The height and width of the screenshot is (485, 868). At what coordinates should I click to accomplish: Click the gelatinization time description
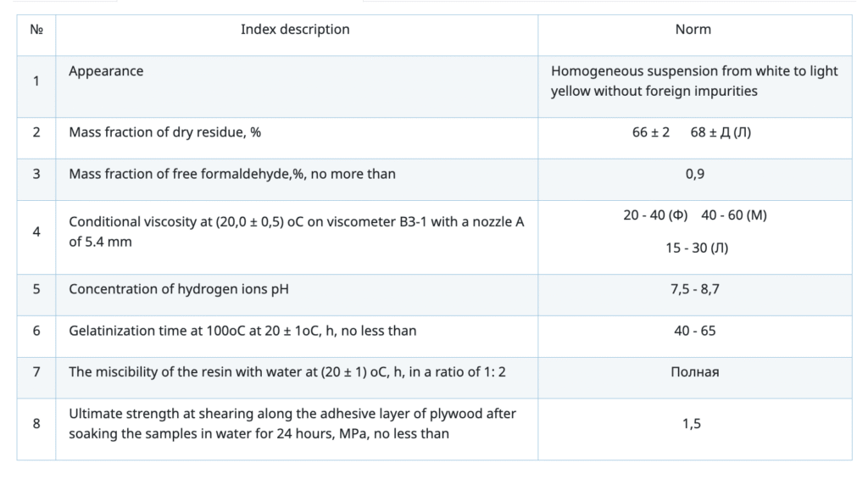pyautogui.click(x=242, y=331)
